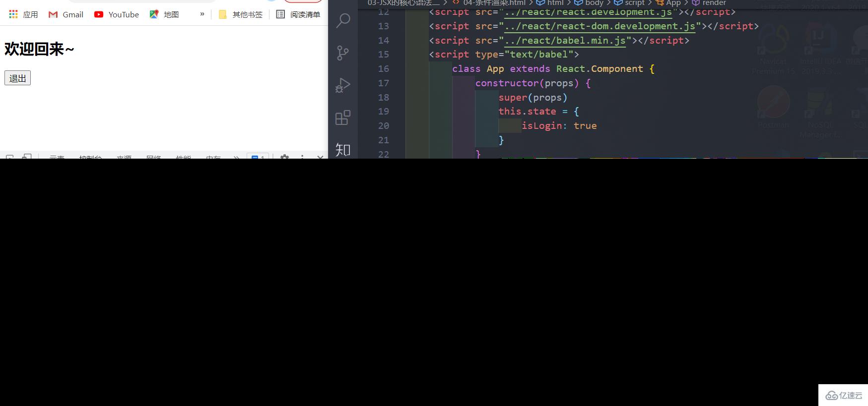Open the Run and Debug view
This screenshot has width=868, height=406.
point(343,85)
